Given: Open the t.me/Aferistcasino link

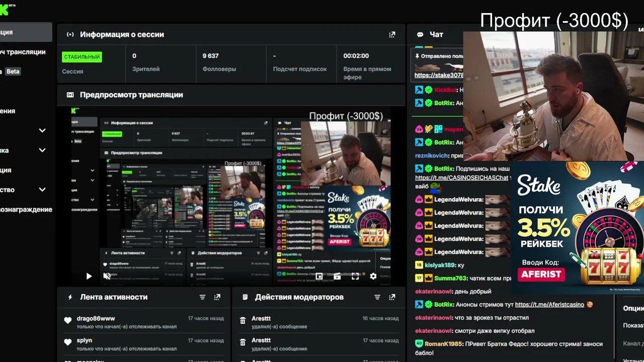Looking at the screenshot, I should tap(549, 304).
